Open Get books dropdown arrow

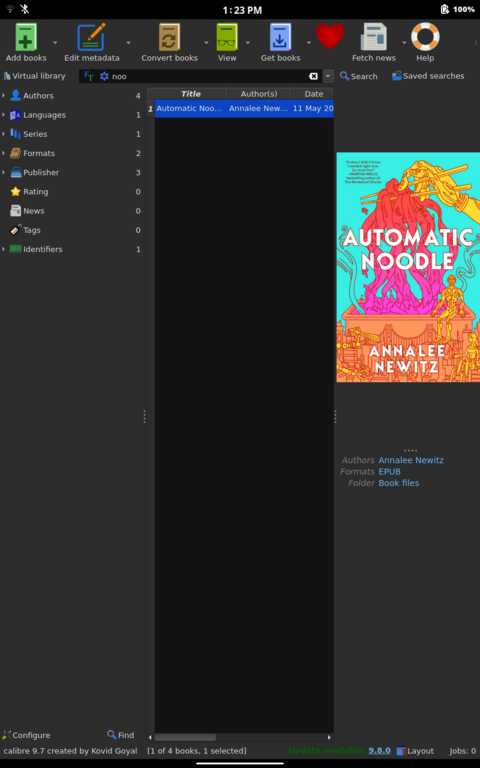[309, 43]
